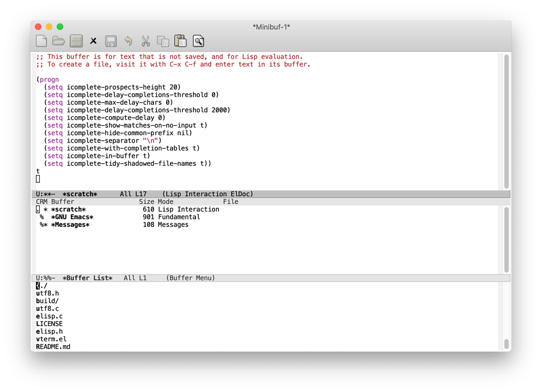Viewport: 542px width, 392px height.
Task: Open the directory (Dired) toolbar icon
Action: (x=76, y=41)
